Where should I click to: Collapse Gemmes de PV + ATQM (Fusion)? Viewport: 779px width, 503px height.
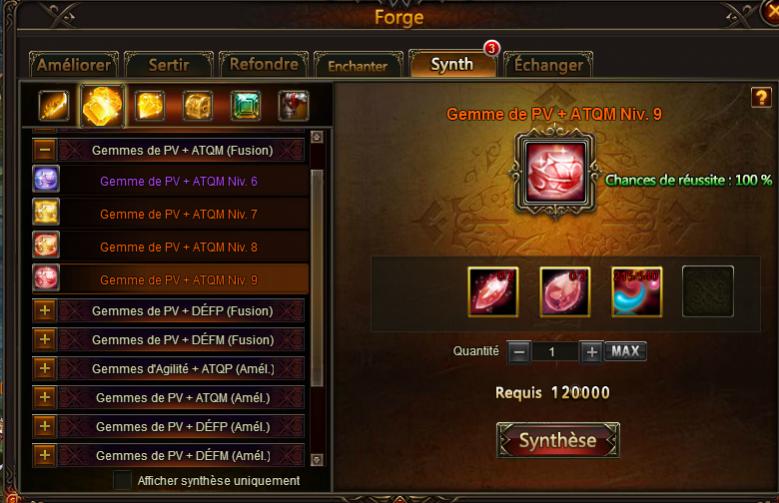pyautogui.click(x=45, y=150)
